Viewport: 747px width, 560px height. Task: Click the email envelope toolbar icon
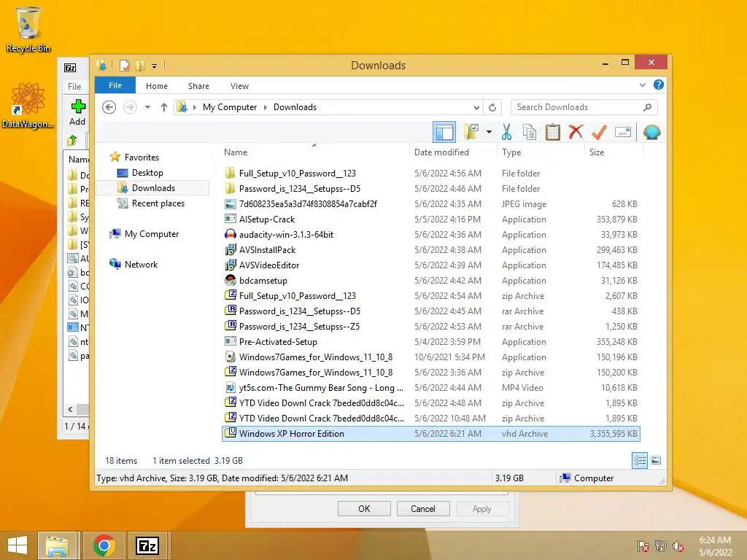(623, 132)
